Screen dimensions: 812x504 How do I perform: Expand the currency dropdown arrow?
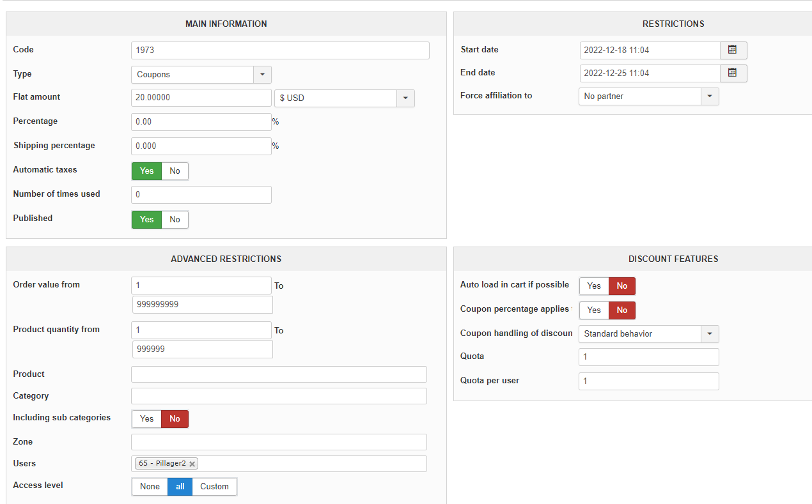pyautogui.click(x=406, y=98)
